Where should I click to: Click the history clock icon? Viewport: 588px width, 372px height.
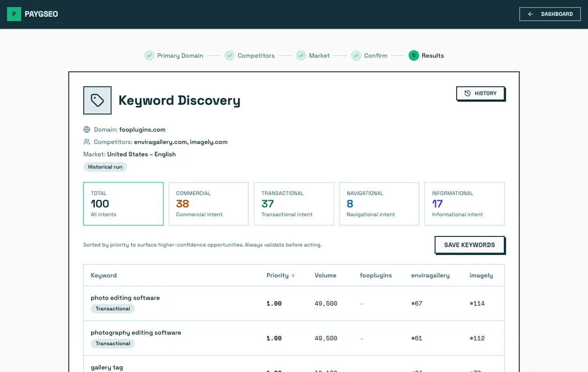pos(467,93)
